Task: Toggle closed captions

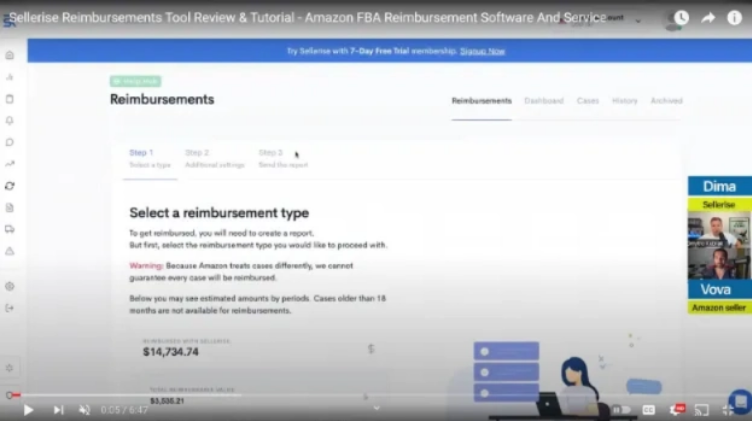Action: [648, 410]
